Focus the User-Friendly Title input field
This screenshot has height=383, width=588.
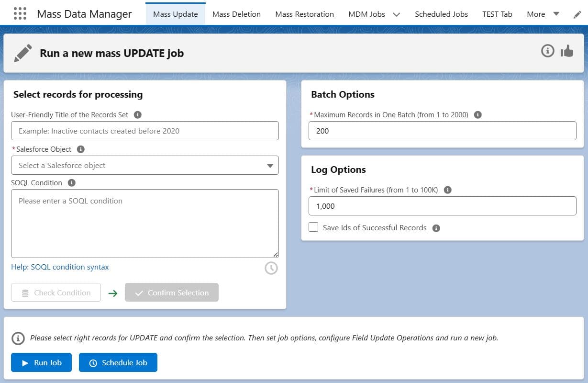pyautogui.click(x=145, y=131)
